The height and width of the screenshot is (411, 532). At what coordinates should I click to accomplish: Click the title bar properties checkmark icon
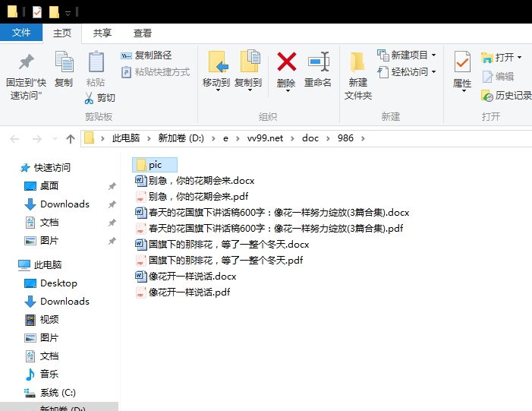tap(37, 12)
